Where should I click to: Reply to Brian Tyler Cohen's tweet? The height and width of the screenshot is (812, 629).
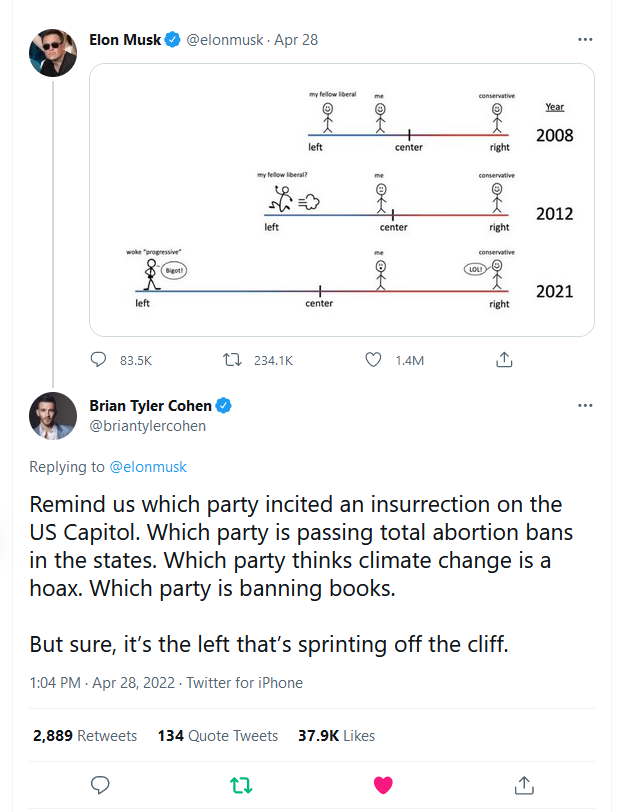click(99, 785)
